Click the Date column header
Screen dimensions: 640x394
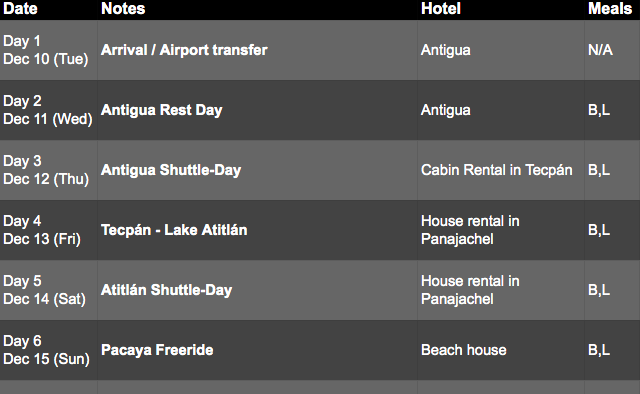[20, 9]
